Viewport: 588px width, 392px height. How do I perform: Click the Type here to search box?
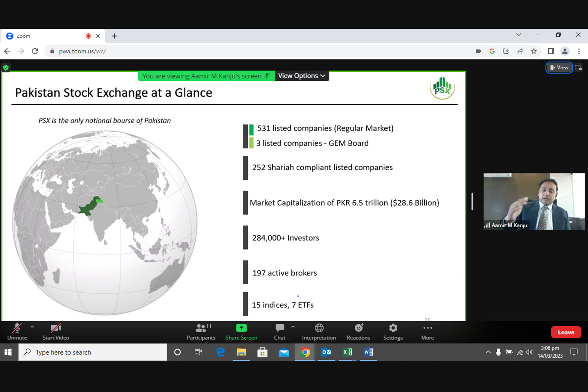pyautogui.click(x=93, y=352)
